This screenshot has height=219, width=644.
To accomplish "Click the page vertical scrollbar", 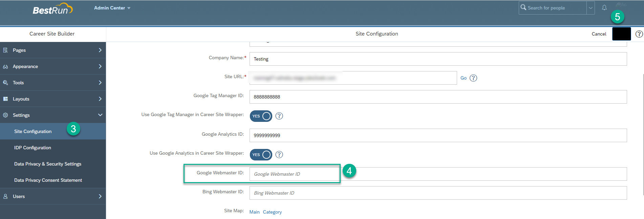I will (x=643, y=134).
